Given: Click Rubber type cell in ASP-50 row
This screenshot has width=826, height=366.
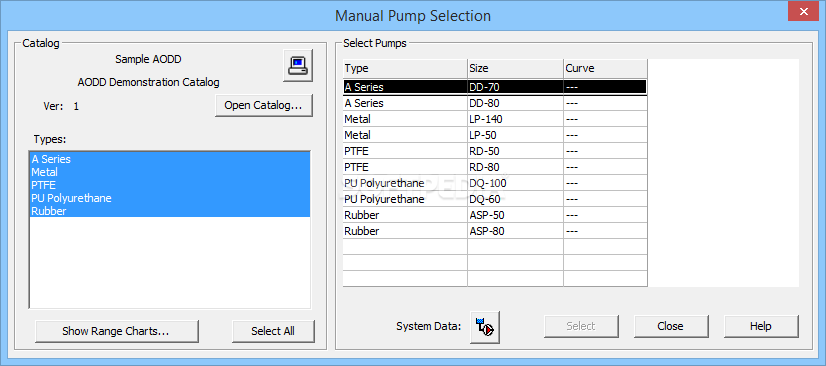Looking at the screenshot, I should pos(405,215).
